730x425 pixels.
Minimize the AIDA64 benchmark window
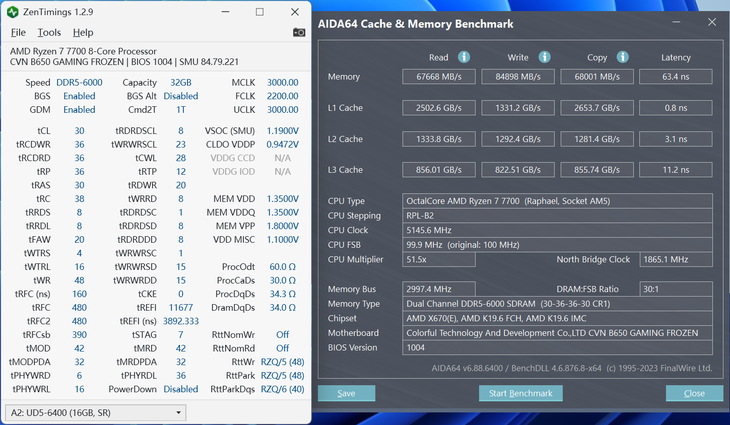[676, 22]
